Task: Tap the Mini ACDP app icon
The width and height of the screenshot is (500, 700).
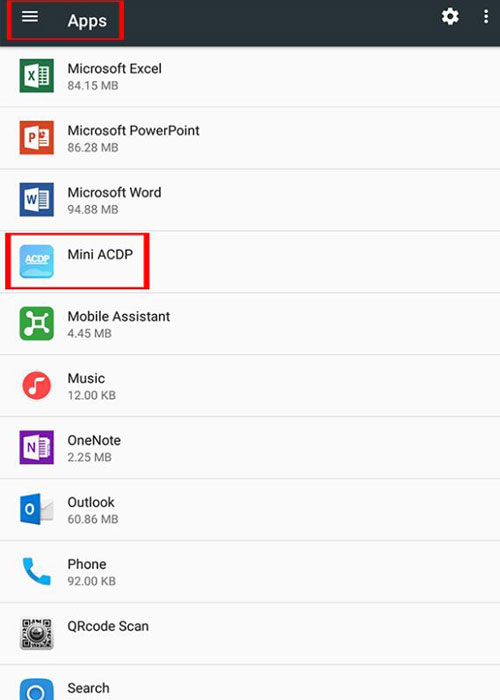Action: tap(37, 262)
